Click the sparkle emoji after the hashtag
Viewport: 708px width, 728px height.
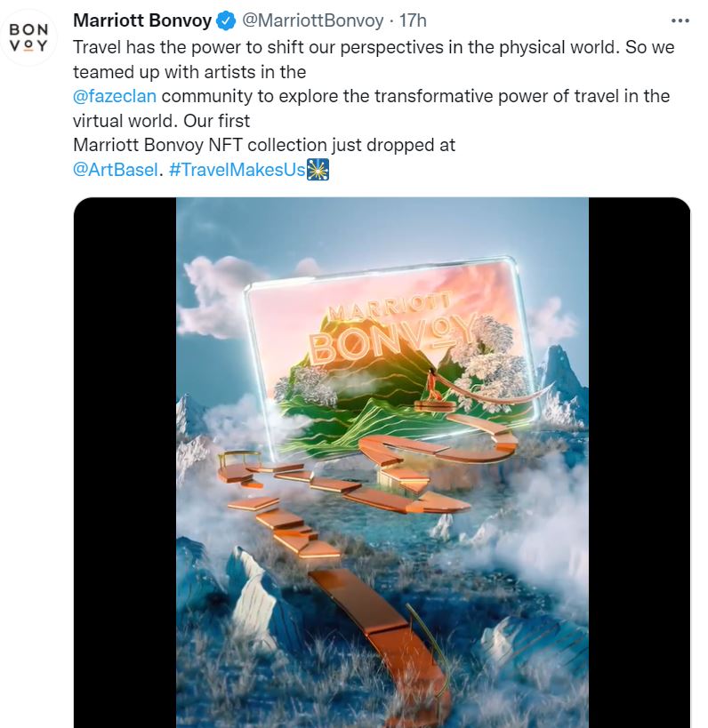(x=318, y=170)
